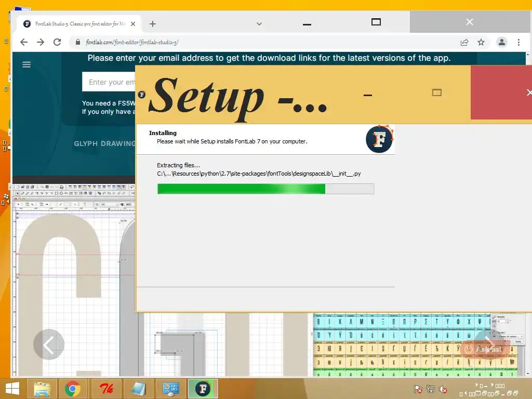The height and width of the screenshot is (399, 532).
Task: Minimize the Setup installer window
Action: tap(368, 95)
